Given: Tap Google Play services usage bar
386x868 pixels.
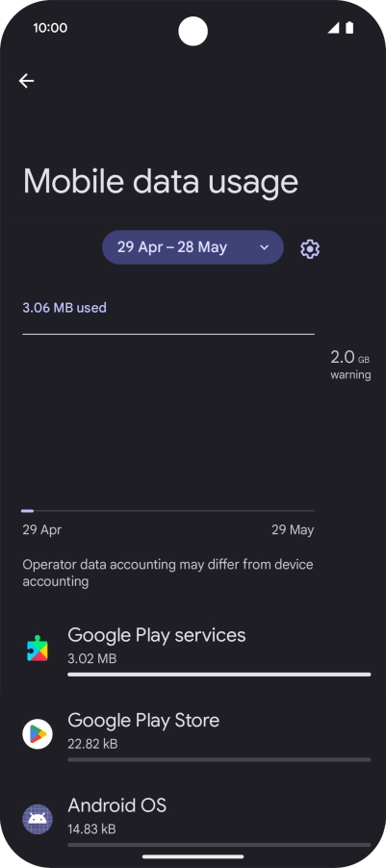Looking at the screenshot, I should 219,675.
